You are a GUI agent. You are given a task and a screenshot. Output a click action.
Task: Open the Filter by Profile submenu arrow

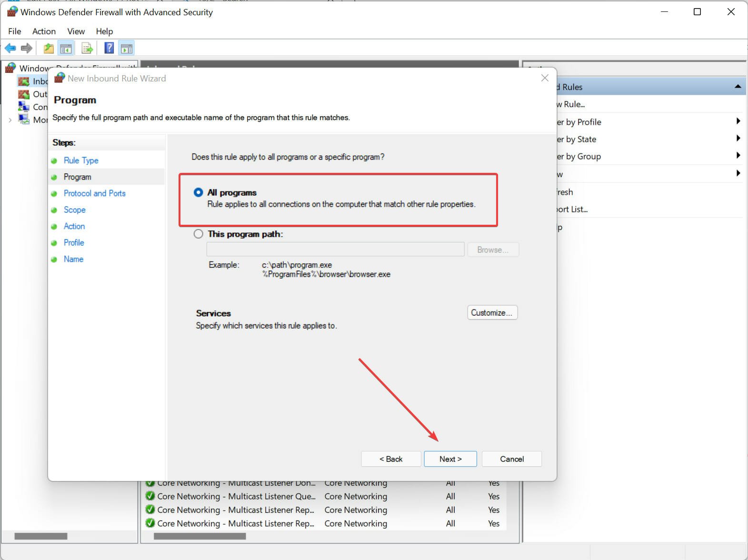(x=738, y=121)
